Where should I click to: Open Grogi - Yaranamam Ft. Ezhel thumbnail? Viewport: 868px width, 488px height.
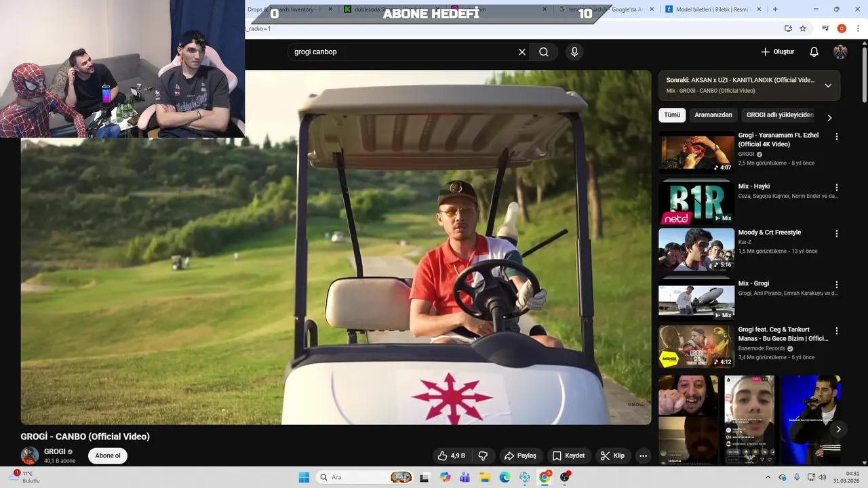(x=696, y=152)
